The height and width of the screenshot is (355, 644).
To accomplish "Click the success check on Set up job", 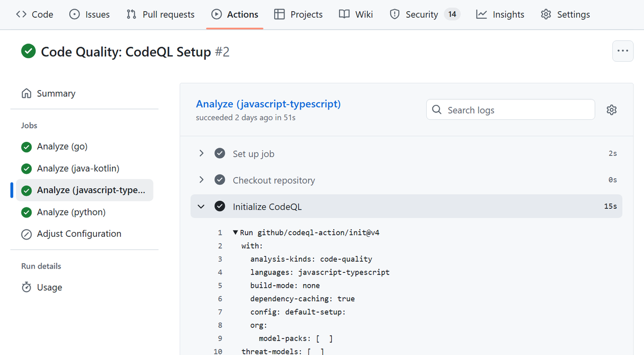I will [219, 154].
